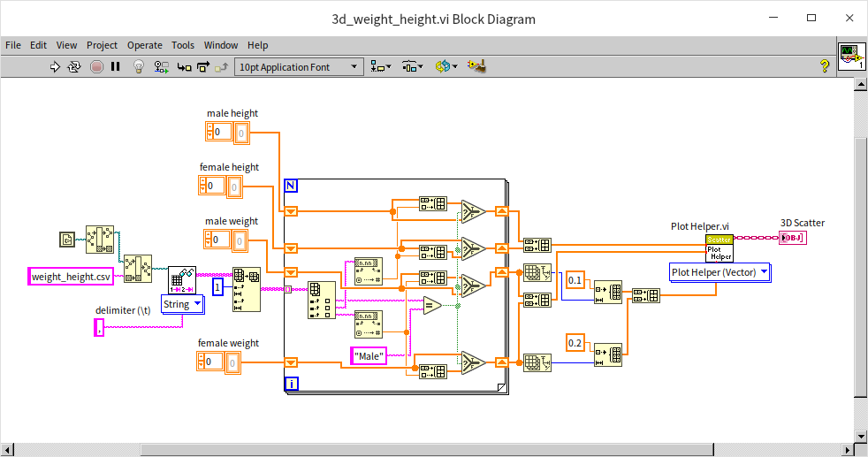Click the male height index stepper
The image size is (868, 457).
point(209,133)
